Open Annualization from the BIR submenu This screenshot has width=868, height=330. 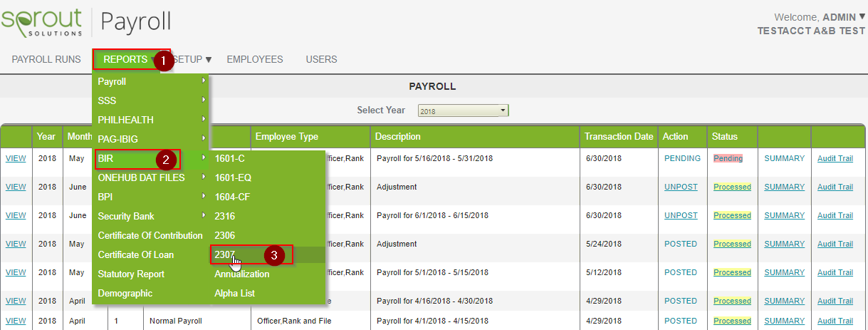tap(268, 274)
